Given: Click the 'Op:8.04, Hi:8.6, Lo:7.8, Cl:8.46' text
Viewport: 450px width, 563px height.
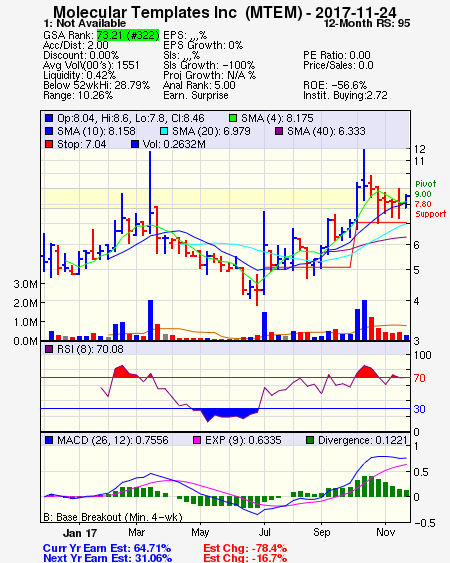Looking at the screenshot, I should [x=131, y=118].
